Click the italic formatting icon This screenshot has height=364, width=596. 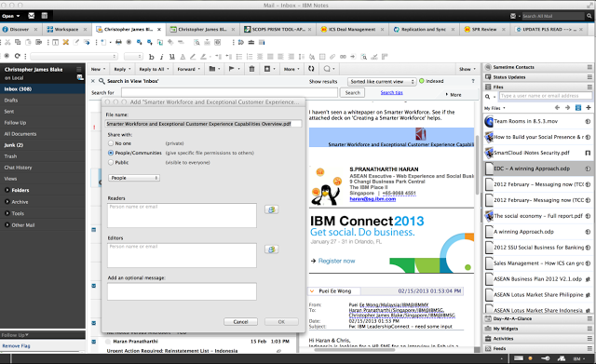pos(161,57)
